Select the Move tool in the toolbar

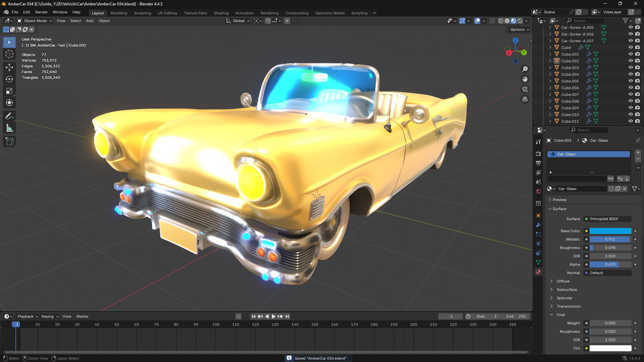(x=9, y=66)
